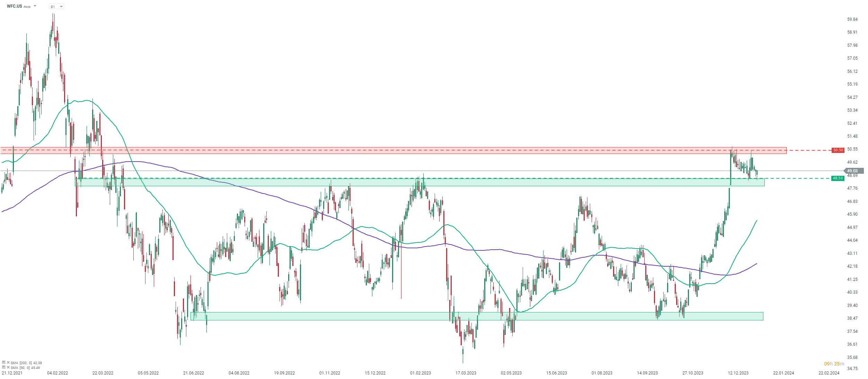
Task: Open the WFC.US symbol dropdown arrow
Action: [x=35, y=6]
